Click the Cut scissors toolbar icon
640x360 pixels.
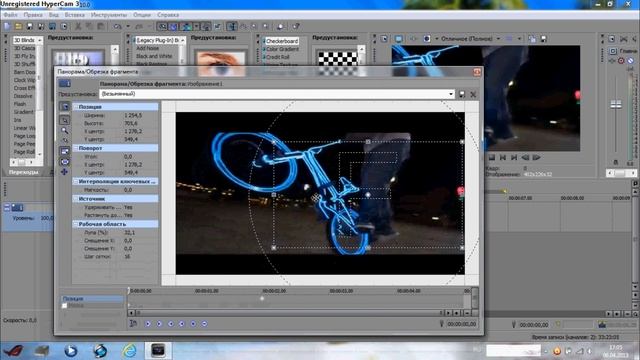tap(78, 27)
